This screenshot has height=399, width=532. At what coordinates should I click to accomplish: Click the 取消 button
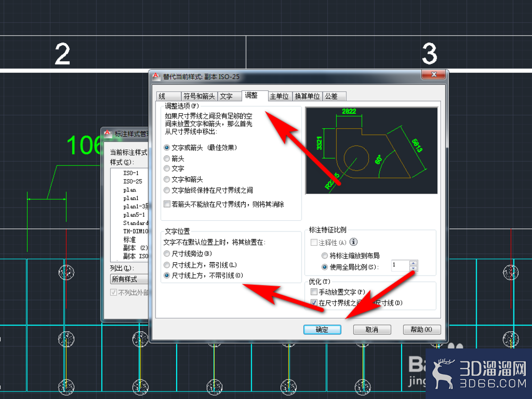372,329
